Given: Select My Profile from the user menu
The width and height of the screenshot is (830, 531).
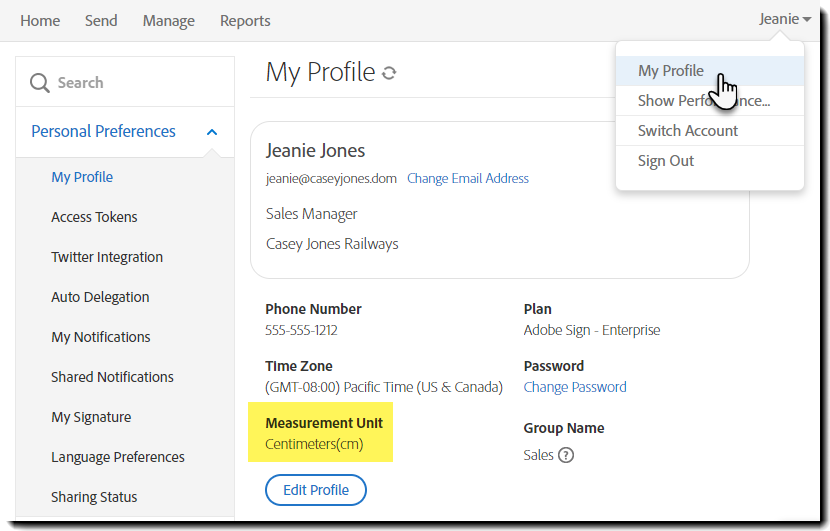Looking at the screenshot, I should coord(671,71).
